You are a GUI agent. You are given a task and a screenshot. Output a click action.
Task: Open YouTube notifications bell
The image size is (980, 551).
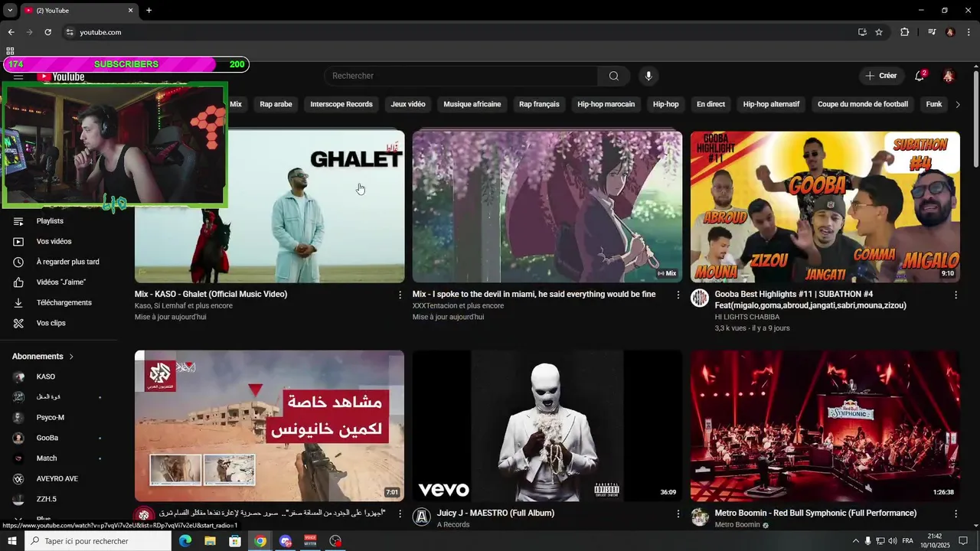[920, 76]
